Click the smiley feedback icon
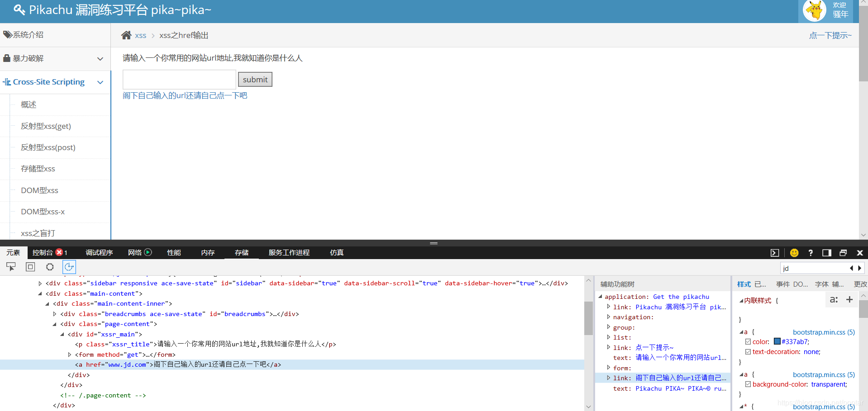Screen dimensions: 868x411 [x=794, y=253]
